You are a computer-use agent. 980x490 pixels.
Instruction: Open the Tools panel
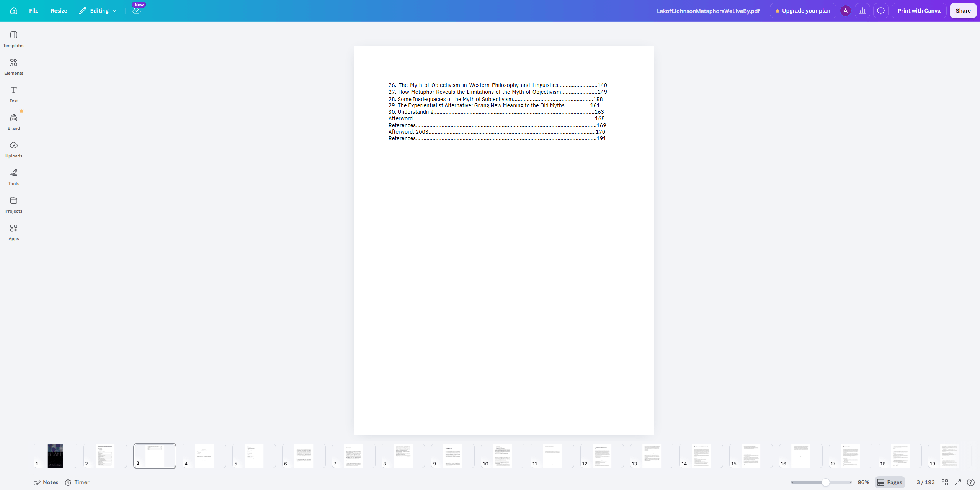pos(14,177)
